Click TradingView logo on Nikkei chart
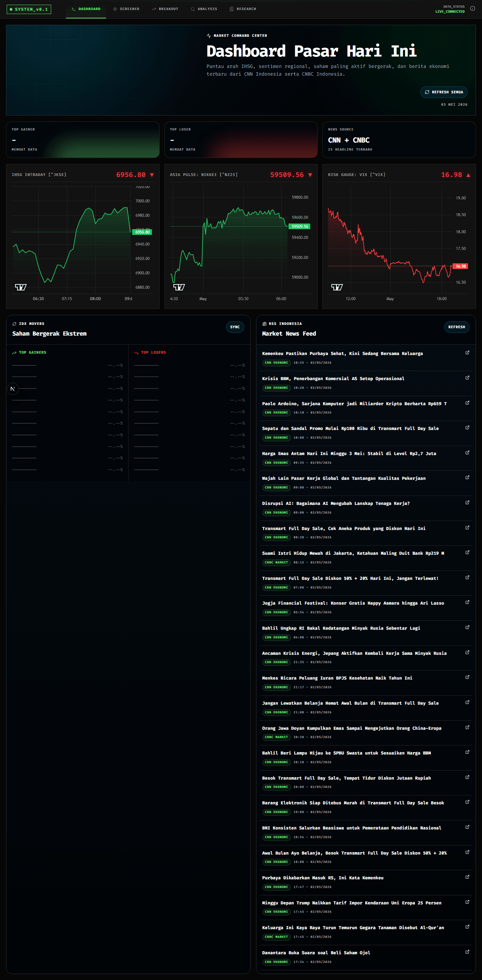482x980 pixels. 179,287
